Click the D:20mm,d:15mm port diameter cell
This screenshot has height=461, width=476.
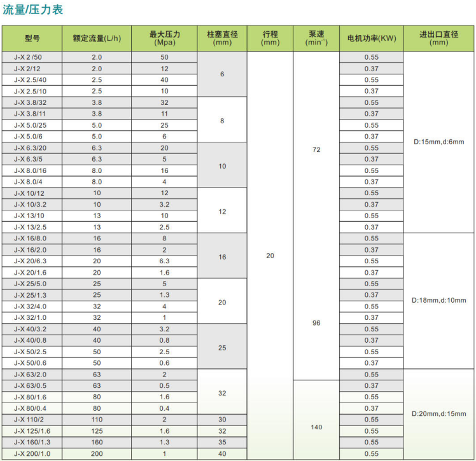438,414
